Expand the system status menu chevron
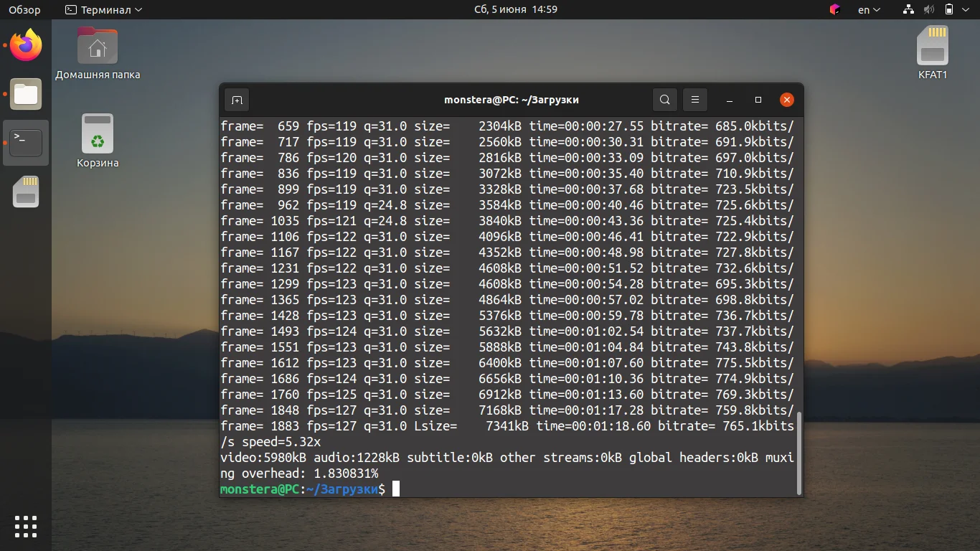Image resolution: width=980 pixels, height=551 pixels. (966, 9)
